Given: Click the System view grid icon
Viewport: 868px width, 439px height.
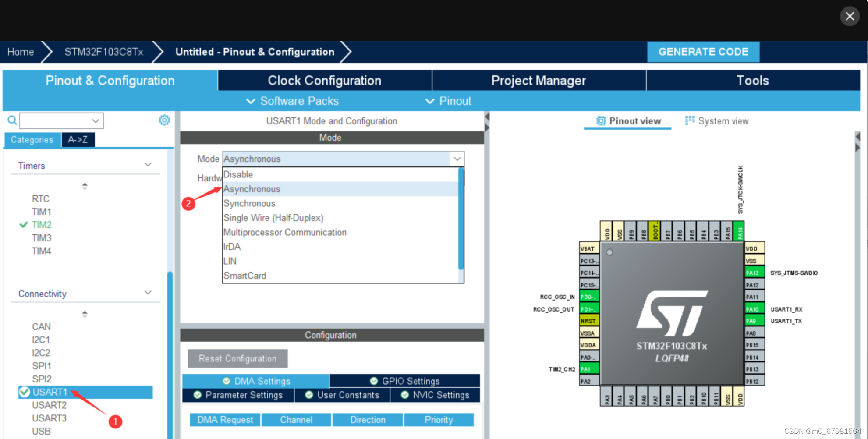Looking at the screenshot, I should (x=690, y=120).
